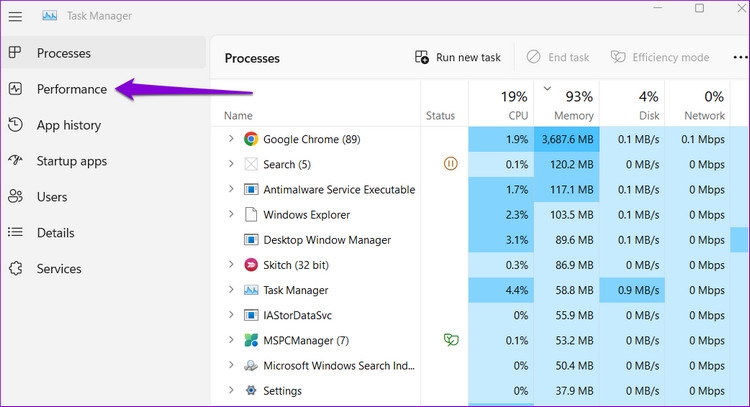Click the Task Manager process row icon

pos(251,290)
